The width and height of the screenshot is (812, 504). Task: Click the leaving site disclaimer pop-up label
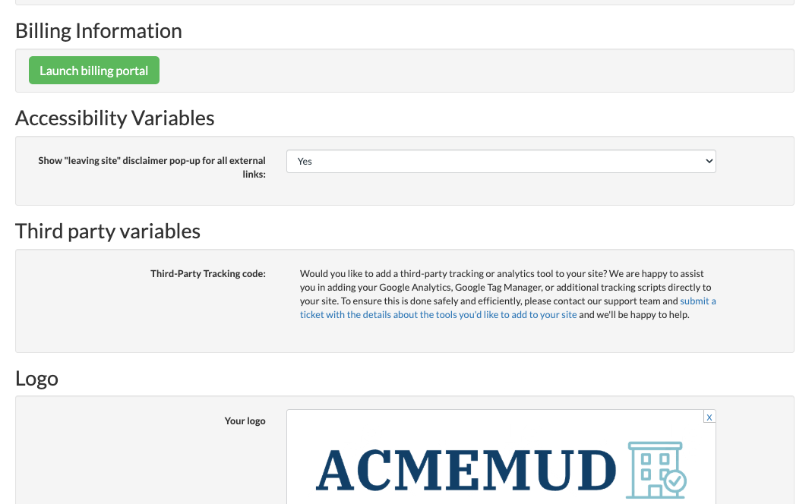coord(152,167)
